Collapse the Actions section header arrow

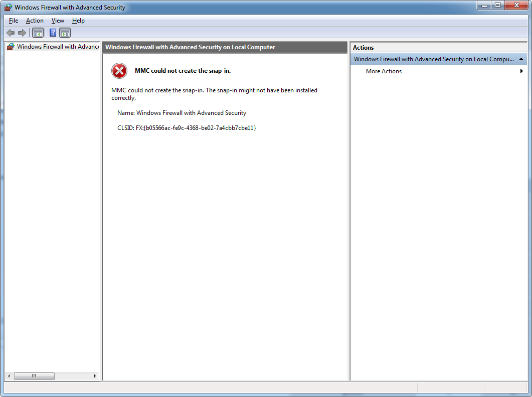click(521, 59)
